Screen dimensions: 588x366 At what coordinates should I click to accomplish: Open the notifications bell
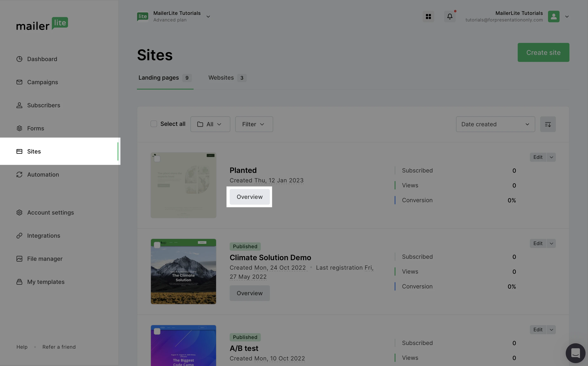coord(450,17)
